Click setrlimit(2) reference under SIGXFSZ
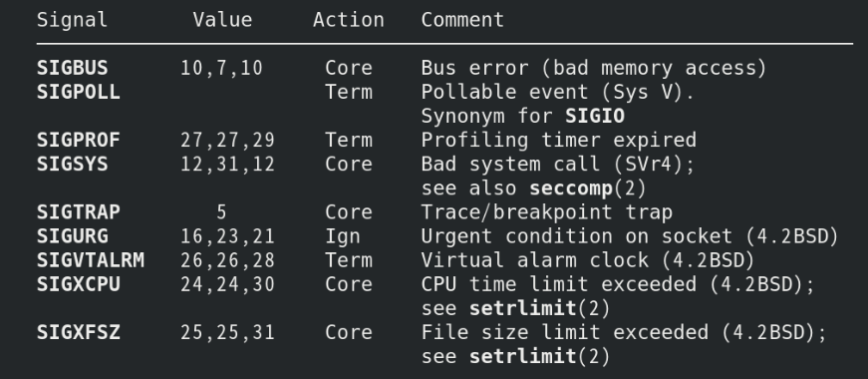 [x=539, y=356]
